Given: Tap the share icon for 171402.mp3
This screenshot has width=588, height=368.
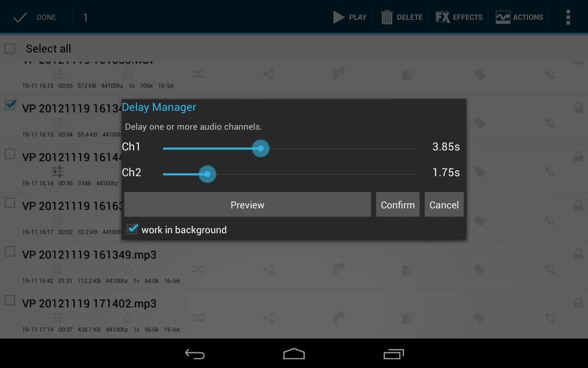Looking at the screenshot, I should point(268,318).
